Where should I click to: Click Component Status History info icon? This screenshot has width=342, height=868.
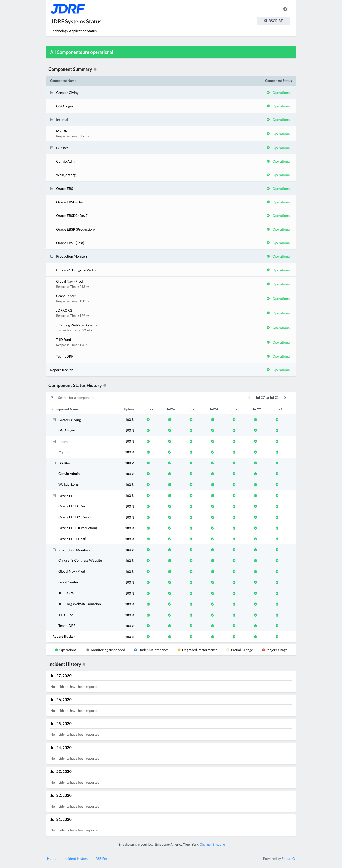pyautogui.click(x=105, y=385)
